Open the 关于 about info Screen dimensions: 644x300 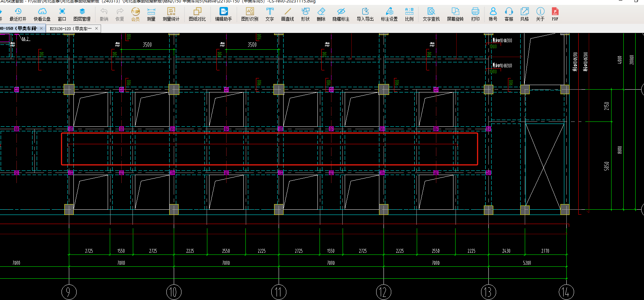(540, 14)
